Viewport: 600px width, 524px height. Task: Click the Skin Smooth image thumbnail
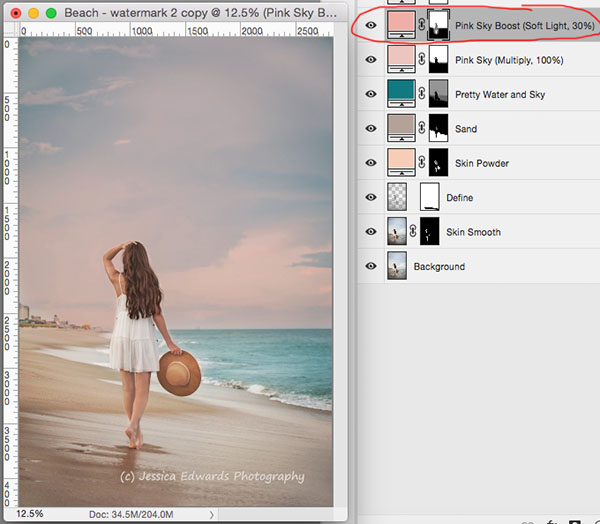tap(397, 232)
